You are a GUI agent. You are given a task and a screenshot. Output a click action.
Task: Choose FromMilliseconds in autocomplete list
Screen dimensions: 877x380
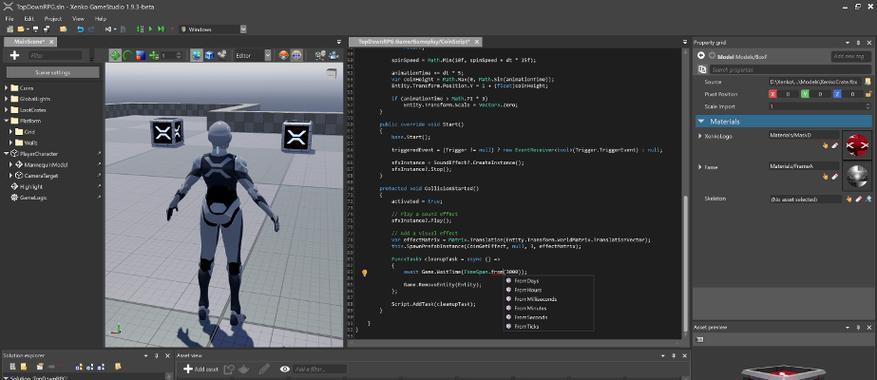(535, 299)
